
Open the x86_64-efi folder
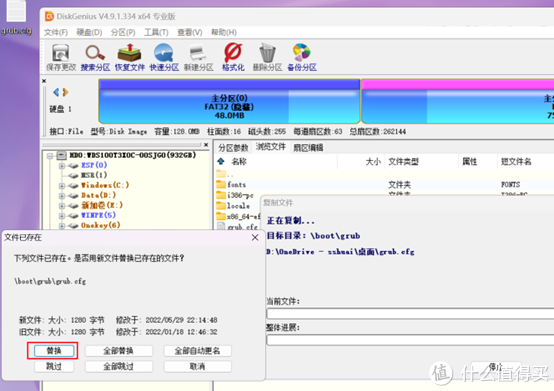pos(238,216)
